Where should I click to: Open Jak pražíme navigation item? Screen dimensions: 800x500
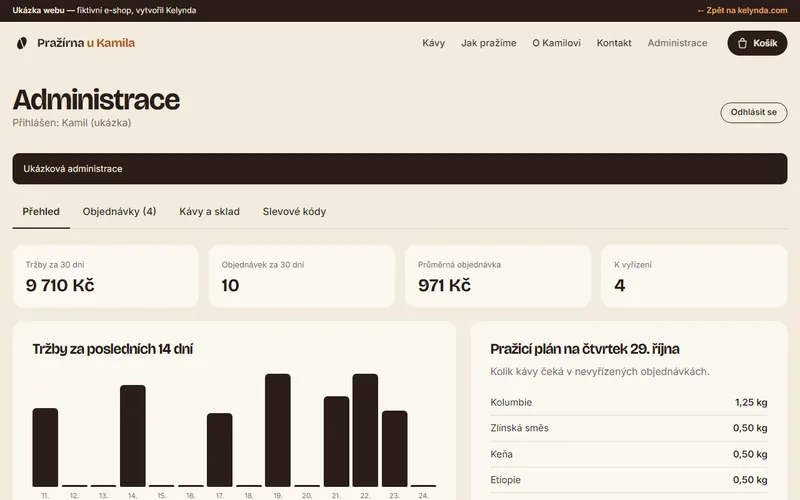489,43
